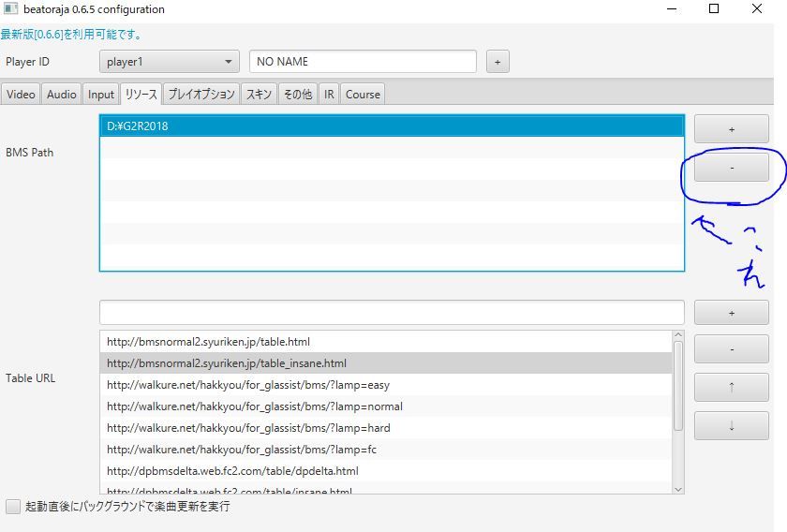Open the その他 tab
Screen dimensions: 787x532
tap(298, 95)
